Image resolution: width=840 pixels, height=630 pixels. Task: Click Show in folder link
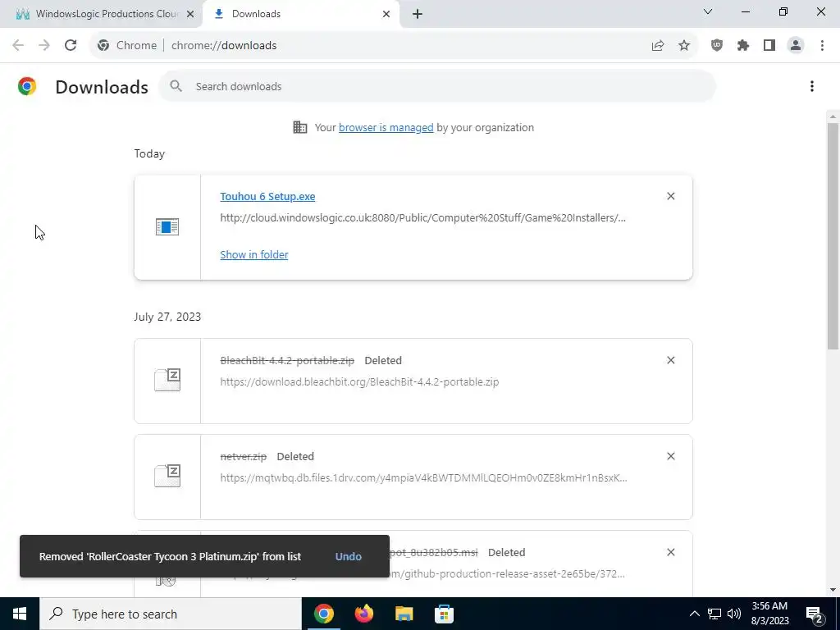click(254, 254)
